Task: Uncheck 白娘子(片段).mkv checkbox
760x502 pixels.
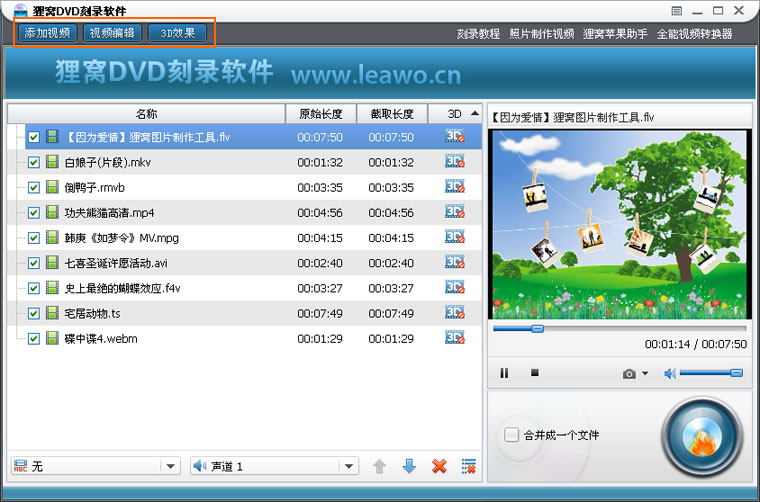Action: click(33, 162)
